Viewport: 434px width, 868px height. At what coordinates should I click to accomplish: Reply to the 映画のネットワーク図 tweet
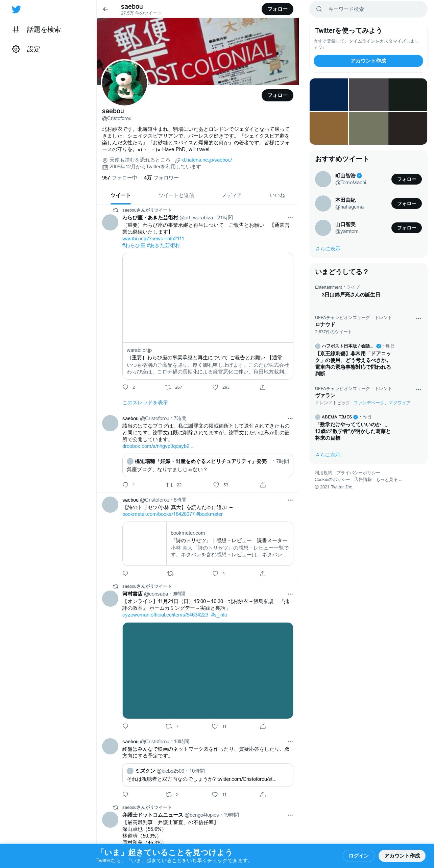pos(125,794)
